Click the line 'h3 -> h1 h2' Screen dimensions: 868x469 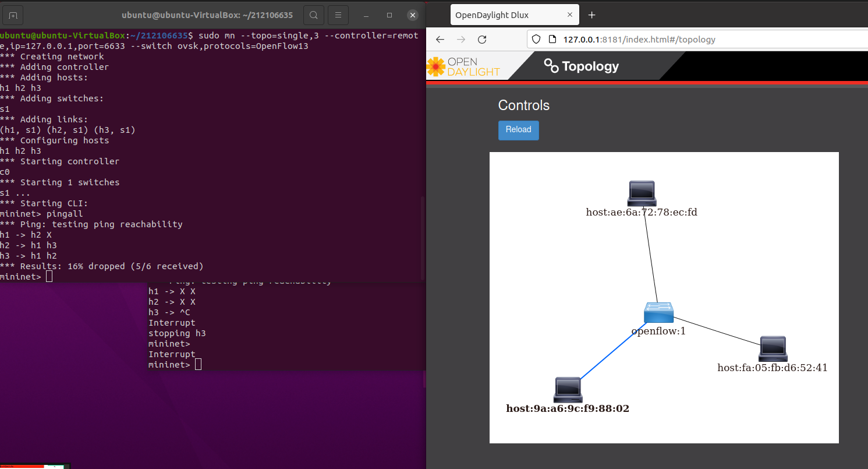tap(29, 256)
